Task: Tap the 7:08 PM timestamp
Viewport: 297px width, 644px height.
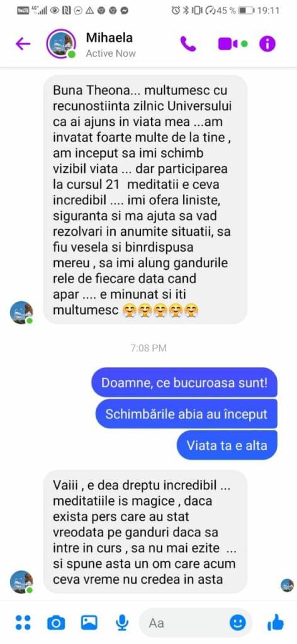Action: [x=148, y=348]
